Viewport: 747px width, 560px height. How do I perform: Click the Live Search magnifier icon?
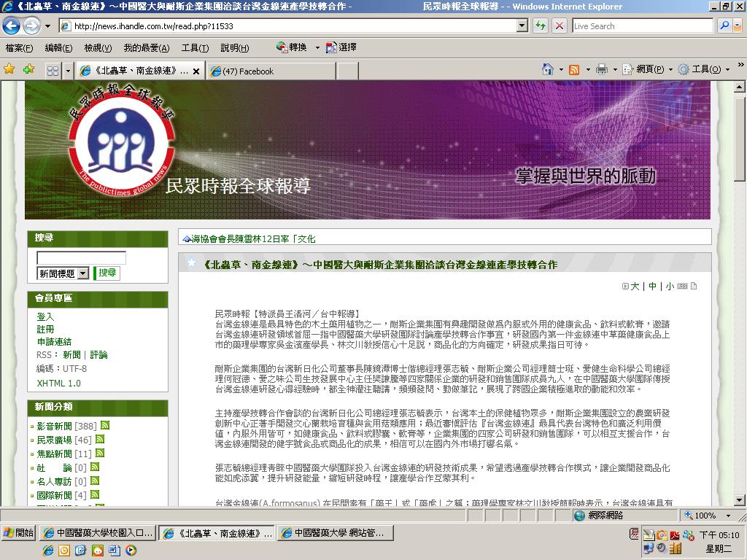click(x=724, y=26)
